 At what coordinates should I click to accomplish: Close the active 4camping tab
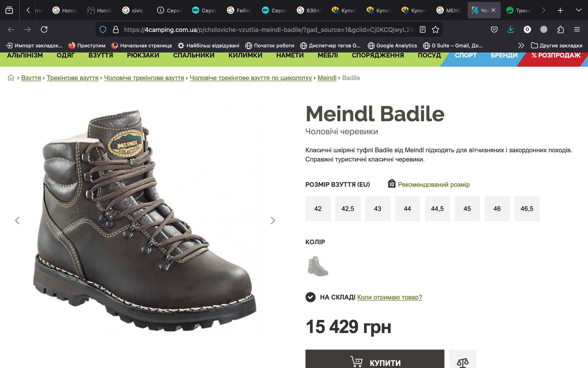[493, 10]
